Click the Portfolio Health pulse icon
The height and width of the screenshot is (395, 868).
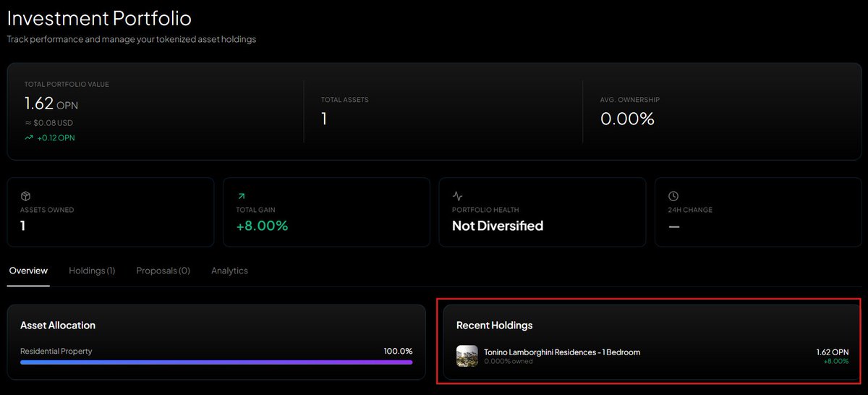pyautogui.click(x=457, y=196)
